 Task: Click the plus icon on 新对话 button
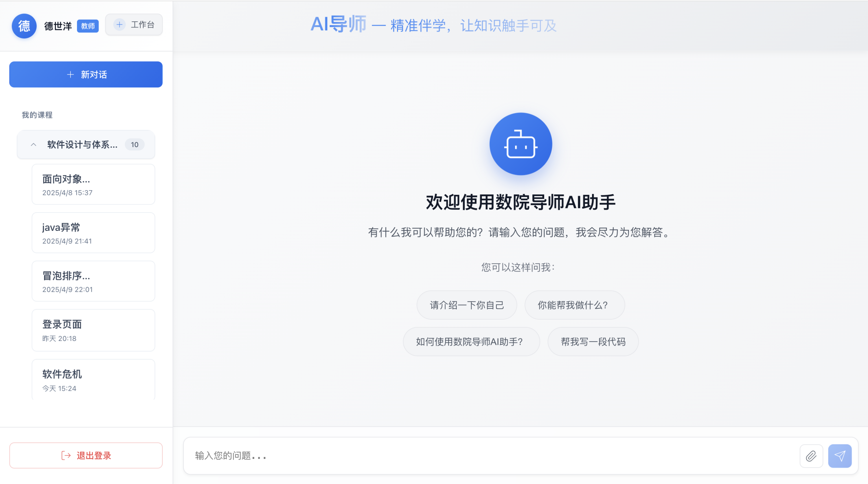coord(70,74)
